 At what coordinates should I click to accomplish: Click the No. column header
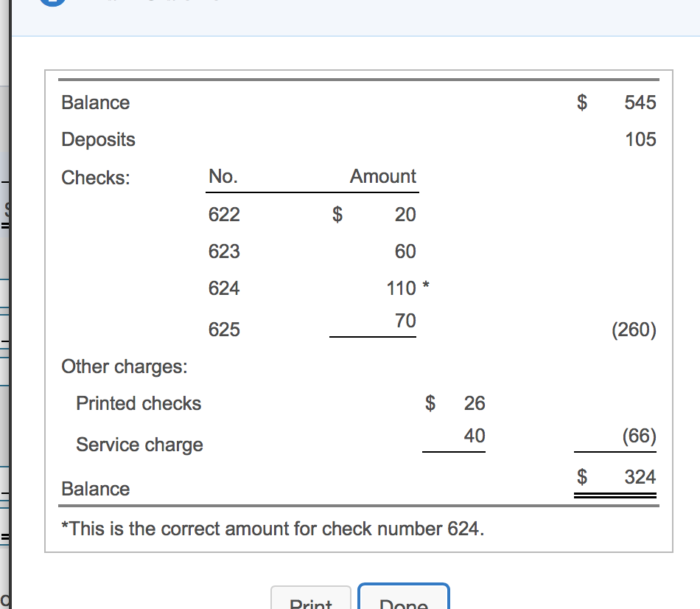pyautogui.click(x=223, y=176)
